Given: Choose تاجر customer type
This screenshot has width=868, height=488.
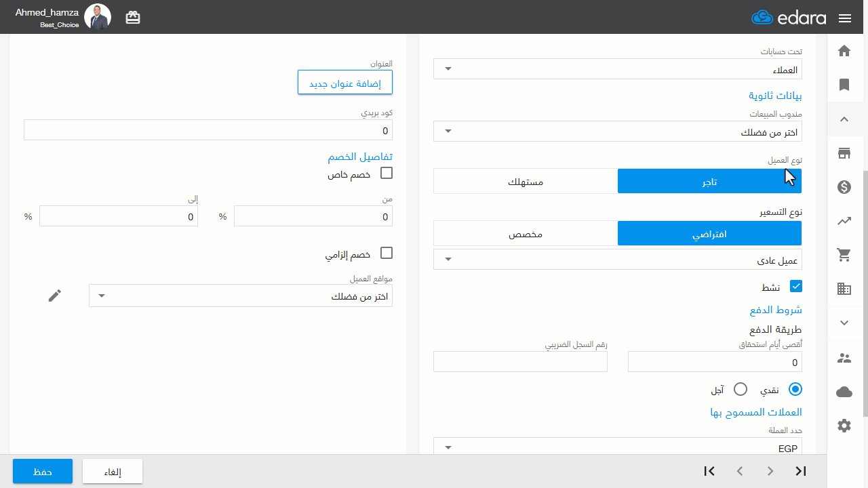Looking at the screenshot, I should (x=709, y=181).
